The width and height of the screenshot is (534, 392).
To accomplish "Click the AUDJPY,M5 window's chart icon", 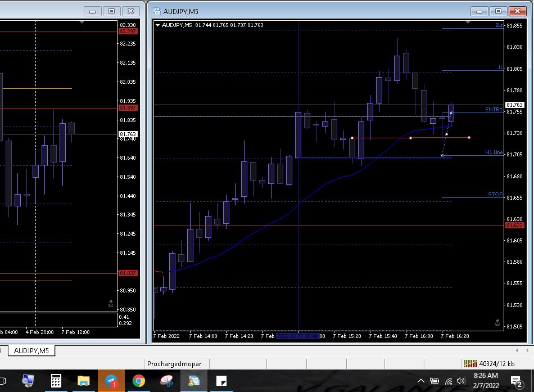I will coord(157,12).
